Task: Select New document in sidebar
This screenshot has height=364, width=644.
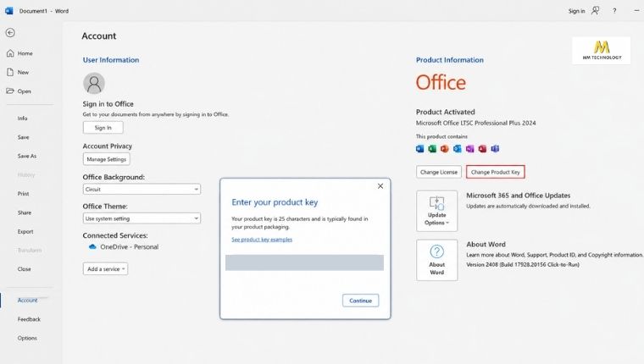Action: point(18,72)
